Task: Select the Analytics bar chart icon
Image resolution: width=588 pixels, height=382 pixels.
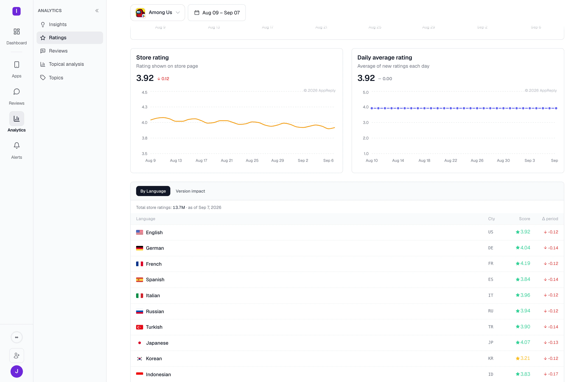Action: click(x=17, y=119)
